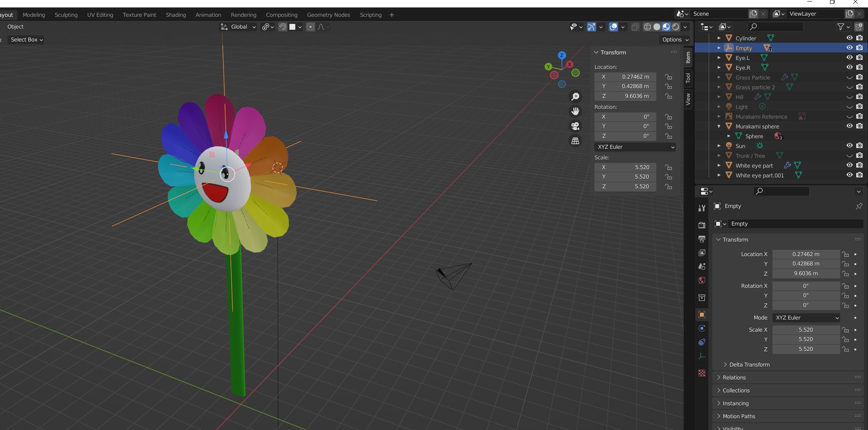Open the Object Constraints properties tab
Viewport: 868px width, 430px height.
pyautogui.click(x=702, y=342)
